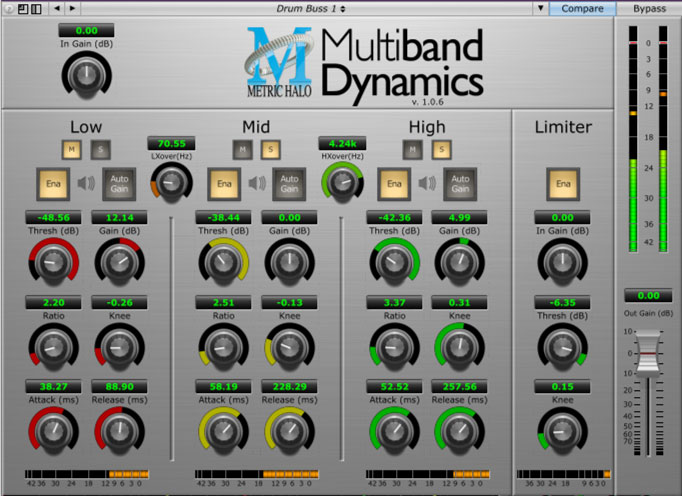This screenshot has width=682, height=496.
Task: Click the Mid Attack value 58.19
Action: pos(224,386)
